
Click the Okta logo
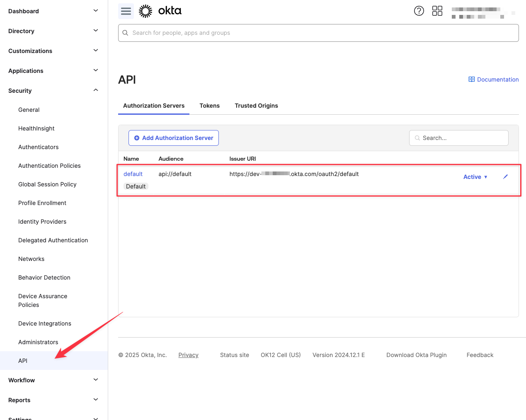pos(160,11)
